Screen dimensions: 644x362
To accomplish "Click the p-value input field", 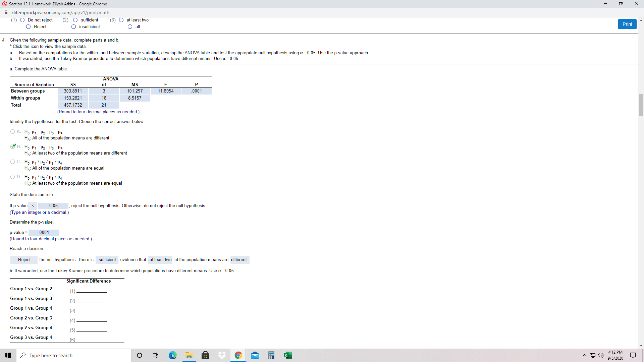I will pyautogui.click(x=43, y=232).
